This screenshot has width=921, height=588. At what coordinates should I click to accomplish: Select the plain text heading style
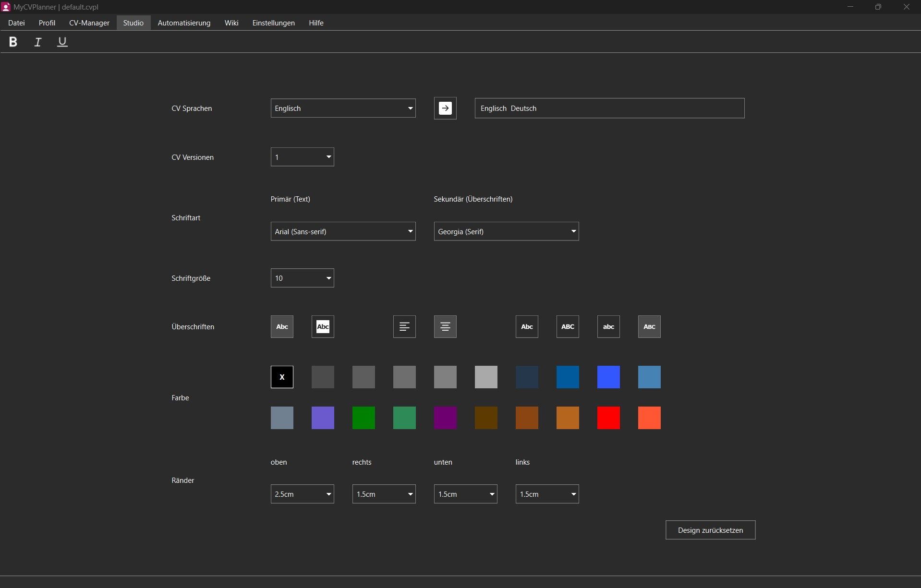(x=282, y=327)
